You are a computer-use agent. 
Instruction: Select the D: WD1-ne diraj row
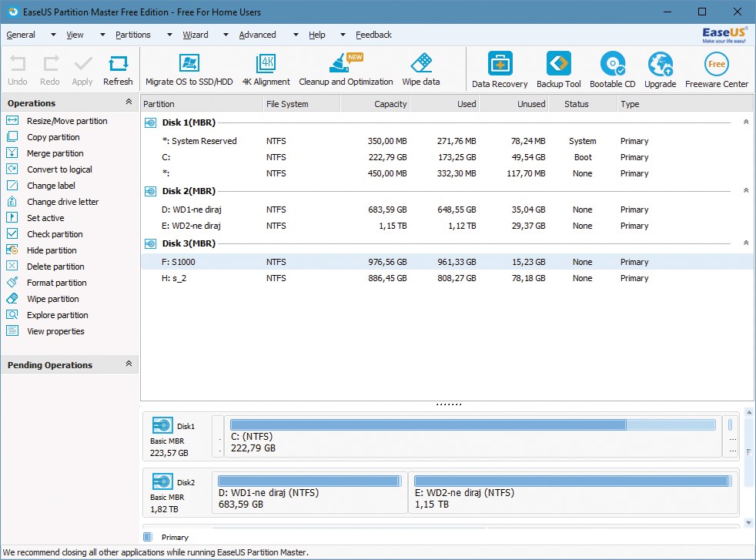click(447, 210)
